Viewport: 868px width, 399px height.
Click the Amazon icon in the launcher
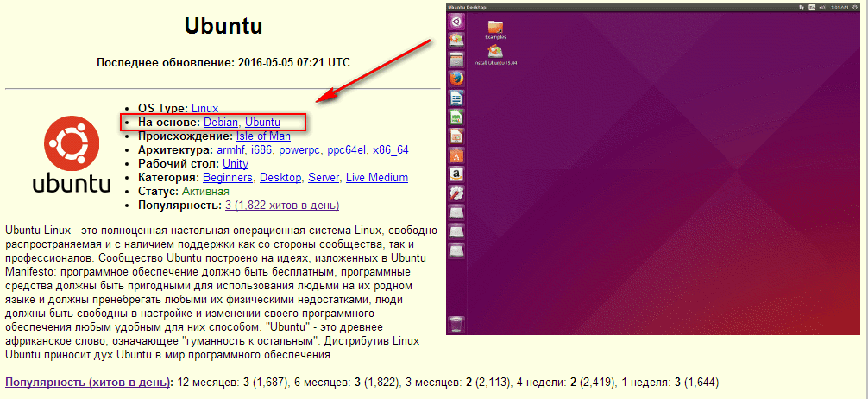456,174
